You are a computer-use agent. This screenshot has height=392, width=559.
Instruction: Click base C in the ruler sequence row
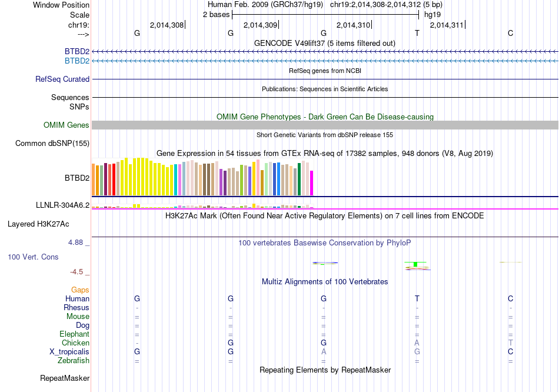click(x=511, y=33)
